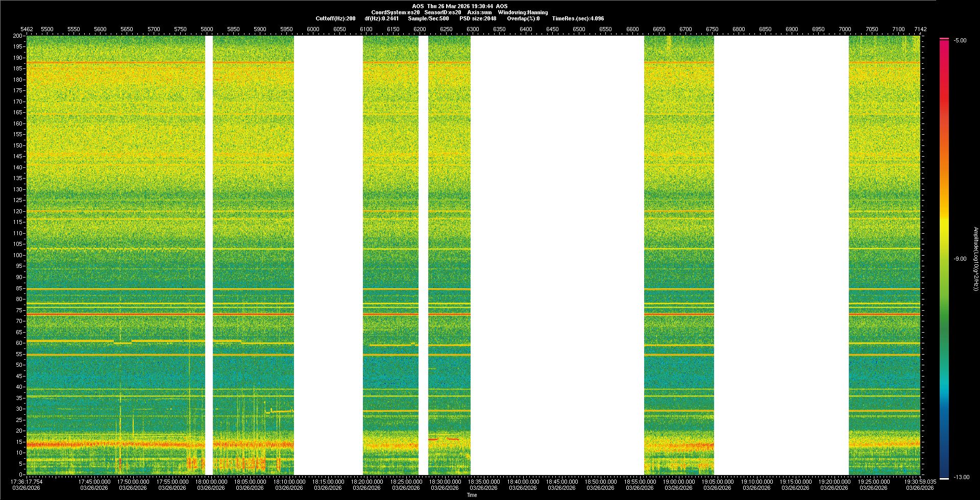Select the 120 Hz frequency axis label

18,211
